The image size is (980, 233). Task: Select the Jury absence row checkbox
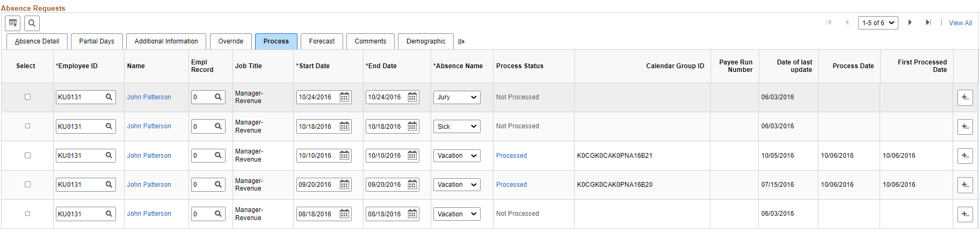(27, 97)
